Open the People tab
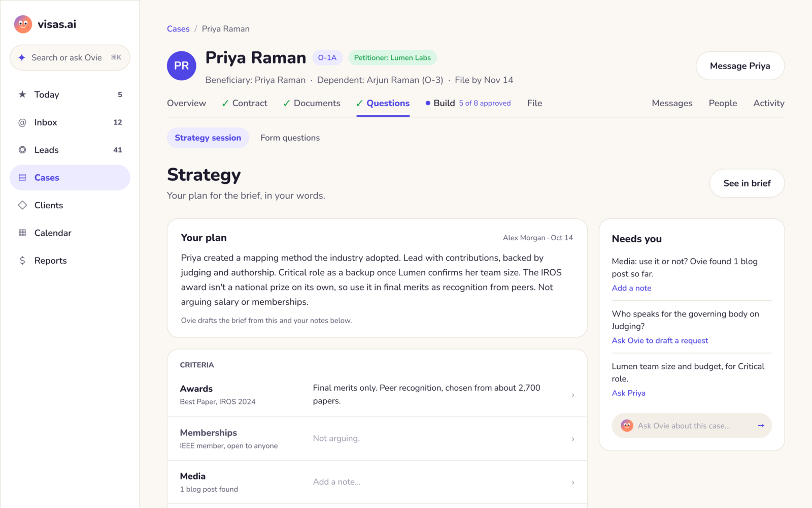The image size is (812, 508). (x=723, y=103)
